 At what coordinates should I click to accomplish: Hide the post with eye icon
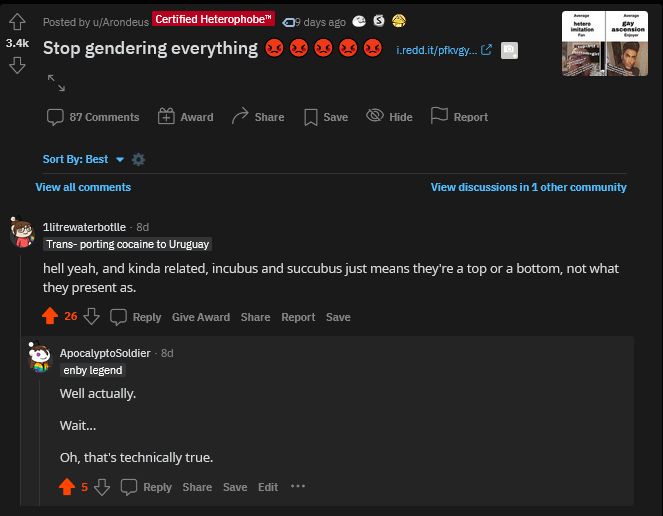[389, 116]
